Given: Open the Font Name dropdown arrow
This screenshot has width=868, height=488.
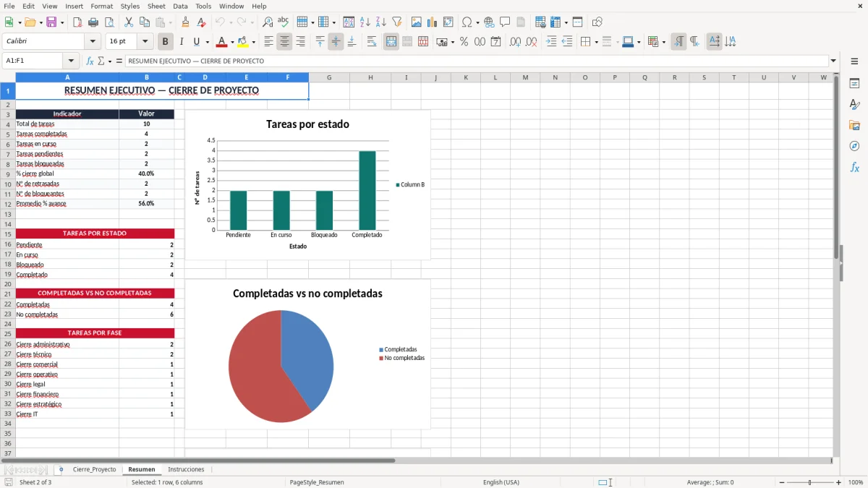Looking at the screenshot, I should pos(93,42).
